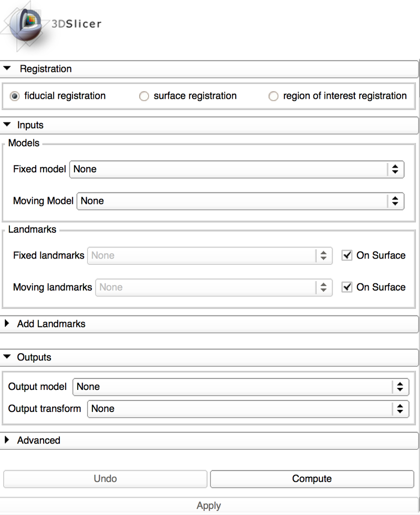Toggle On Surface beside Moving landmarks

click(346, 287)
